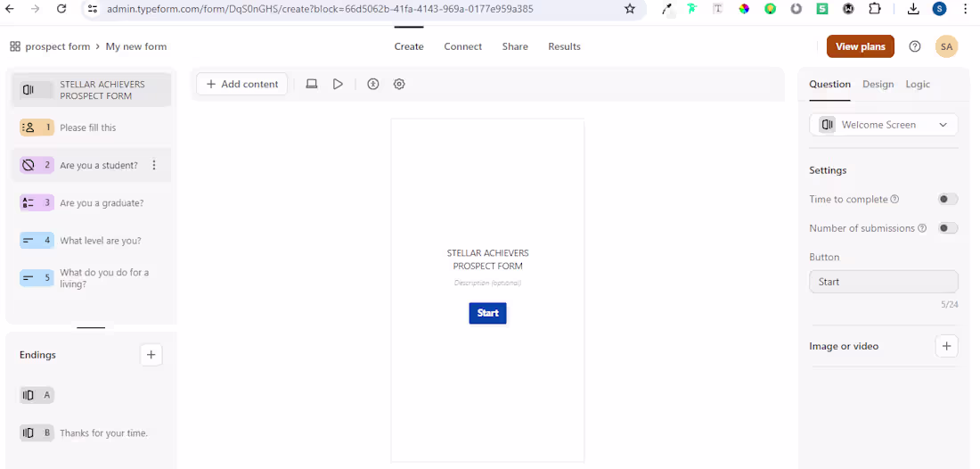Open browser downloads icon

pos(913,9)
